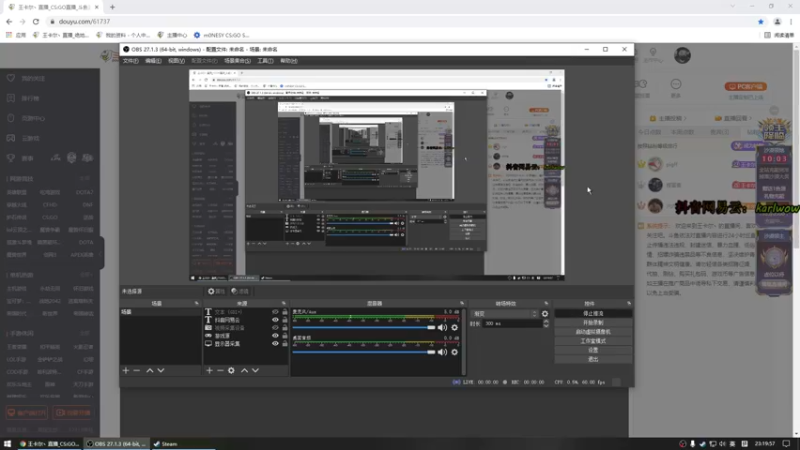Open a new Chrome tab
The image size is (800, 450).
(x=112, y=7)
